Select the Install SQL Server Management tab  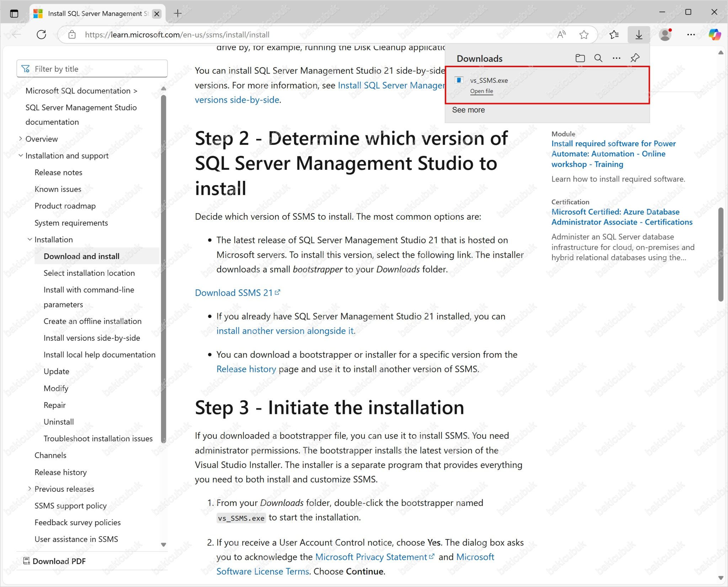click(94, 14)
